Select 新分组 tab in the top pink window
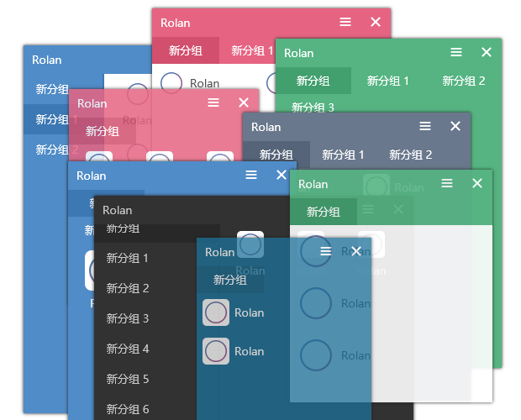This screenshot has height=420, width=521. coord(186,50)
